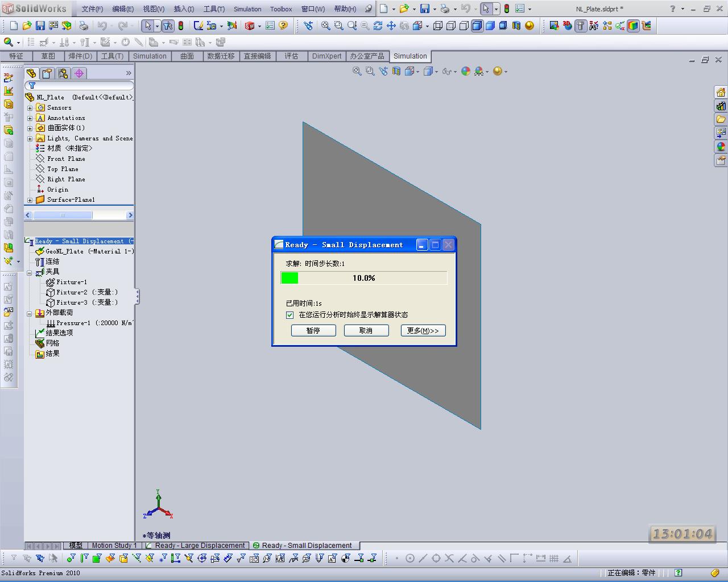The height and width of the screenshot is (582, 728).
Task: Switch to the Ready - Large Displacement study tab
Action: 195,546
